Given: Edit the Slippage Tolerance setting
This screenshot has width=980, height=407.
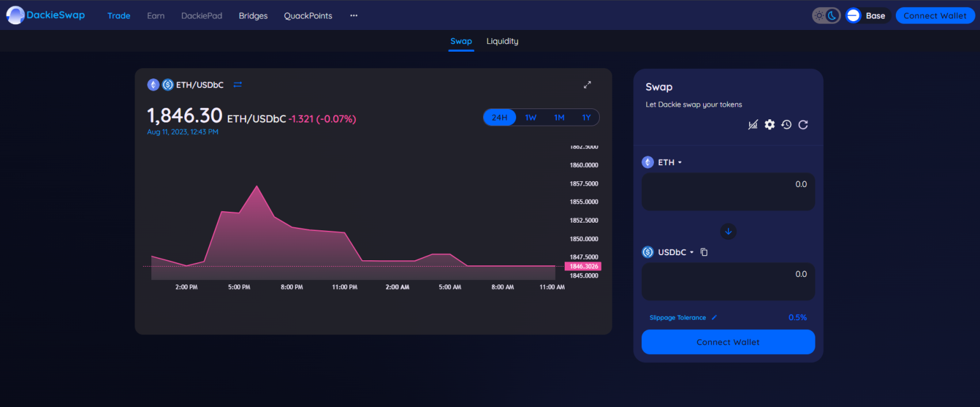Looking at the screenshot, I should coord(713,317).
